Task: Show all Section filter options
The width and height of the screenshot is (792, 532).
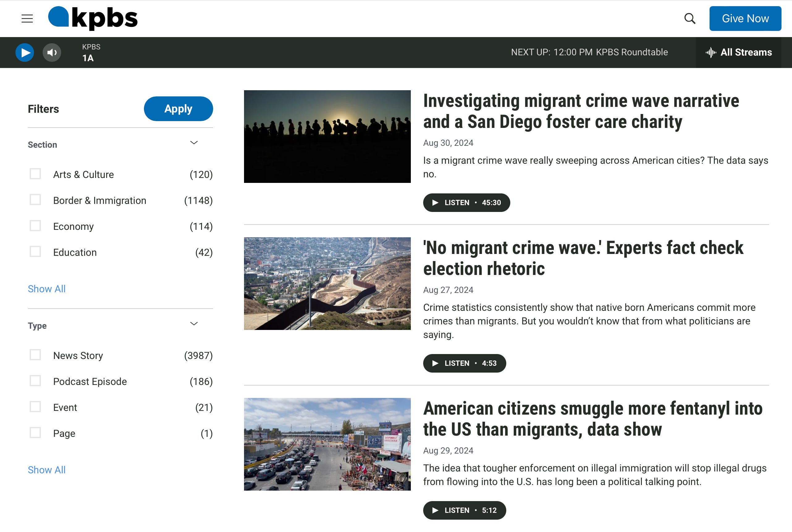Action: coord(47,289)
